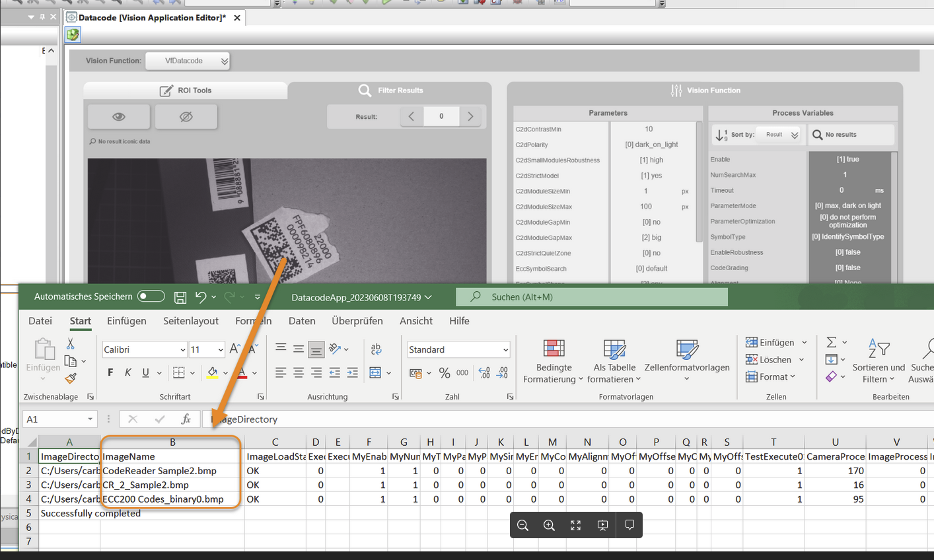Click the AutoSum sigma icon
This screenshot has height=560, width=934.
click(x=832, y=342)
